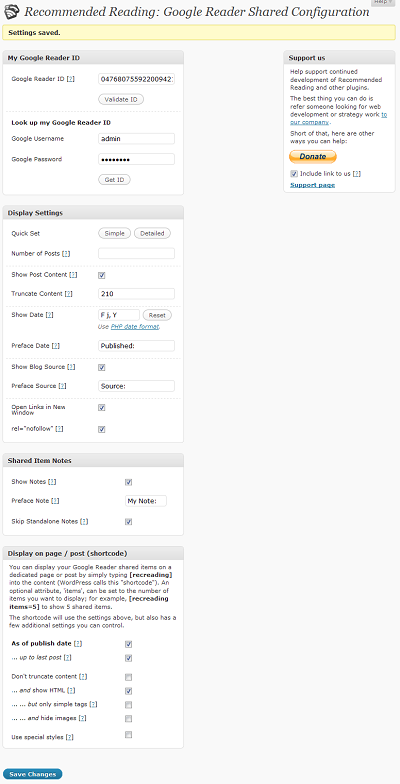This screenshot has height=784, width=400.
Task: Open help tooltip for Use special styles
Action: click(x=70, y=737)
